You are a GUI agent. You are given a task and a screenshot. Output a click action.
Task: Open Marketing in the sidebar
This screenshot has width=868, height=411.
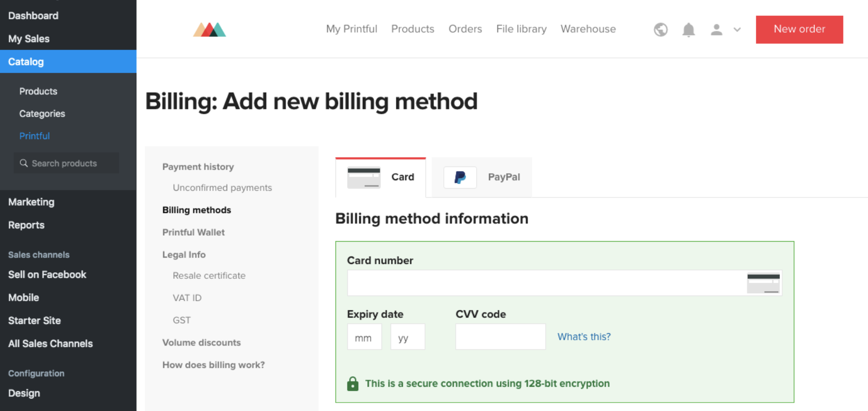coord(31,202)
